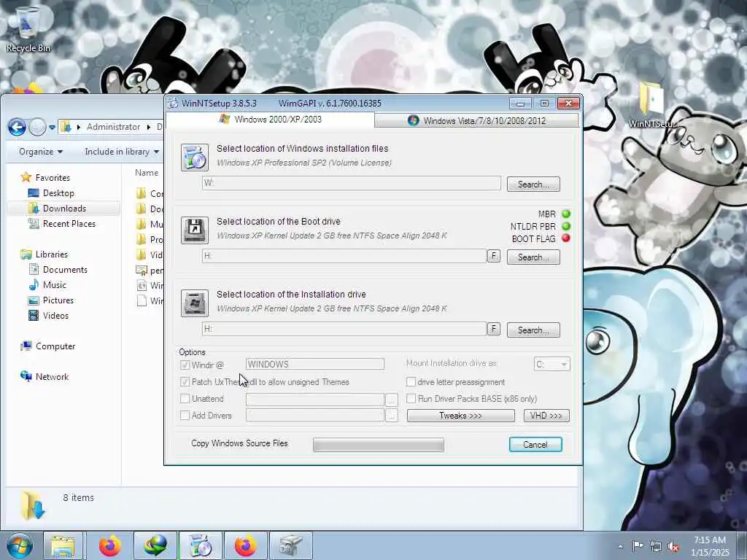Open Network in Explorer sidebar

tap(52, 377)
